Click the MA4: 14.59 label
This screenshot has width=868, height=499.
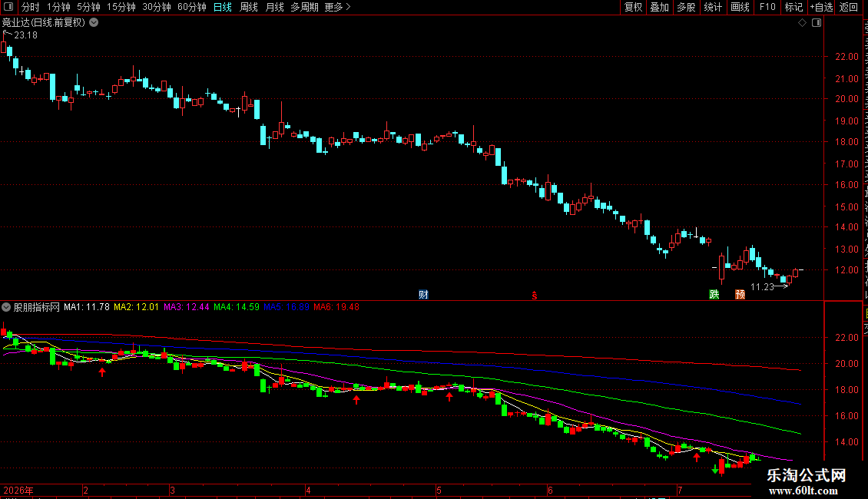tap(237, 307)
